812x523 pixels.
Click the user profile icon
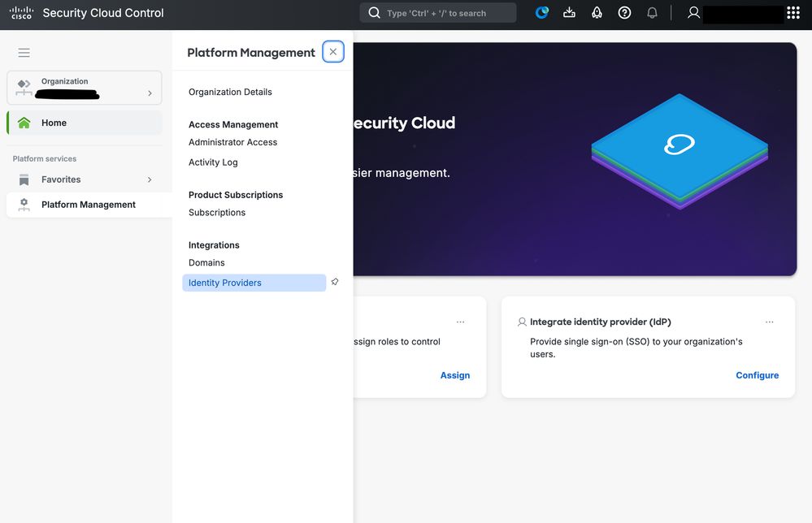[693, 13]
